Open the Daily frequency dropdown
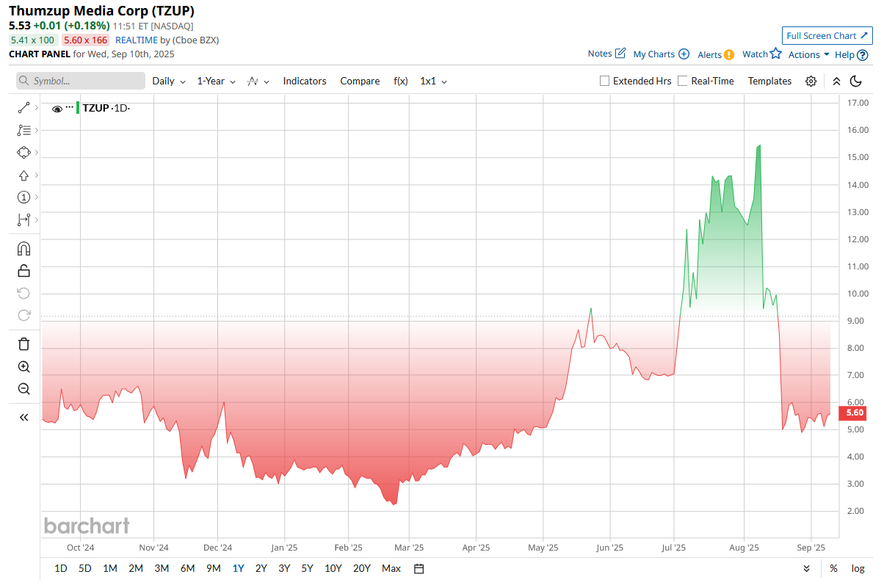884x588 pixels. coord(169,81)
